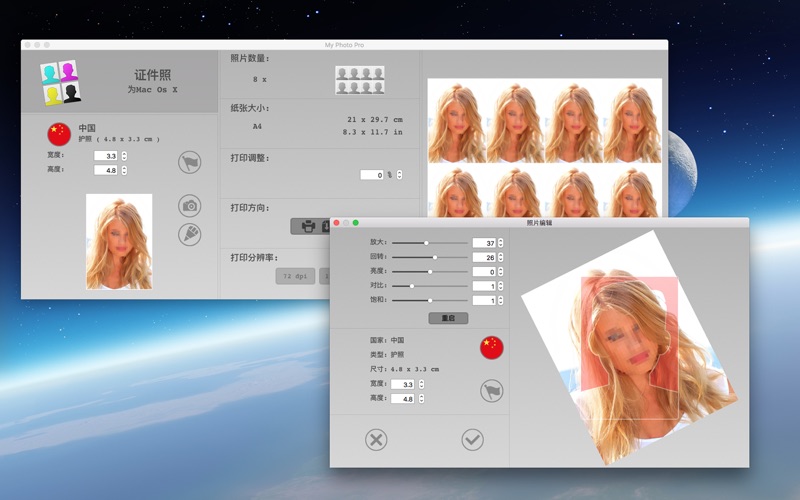The width and height of the screenshot is (800, 500).
Task: Click the flag icon in main window
Action: coord(189,162)
